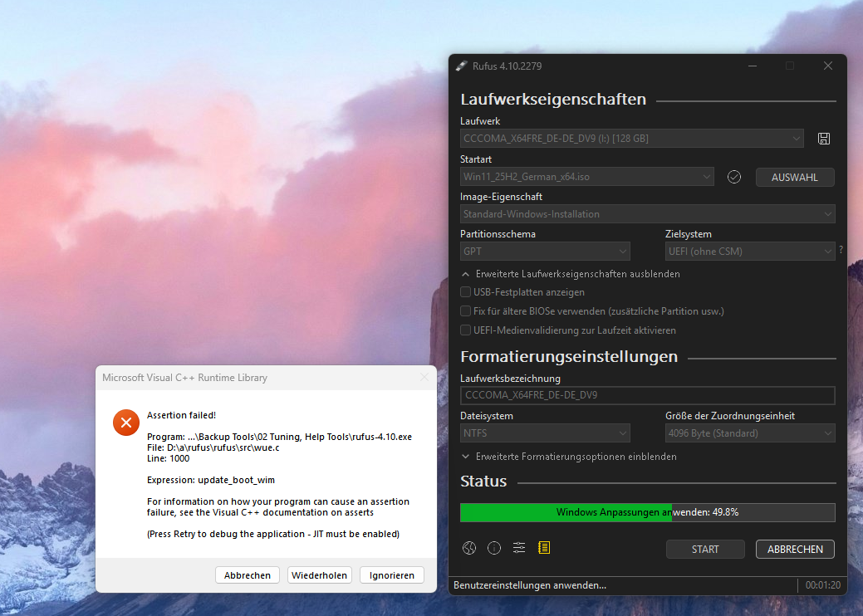The height and width of the screenshot is (616, 863).
Task: Open the Zielsystem UEFI (ohne CSM) dropdown
Action: point(749,252)
